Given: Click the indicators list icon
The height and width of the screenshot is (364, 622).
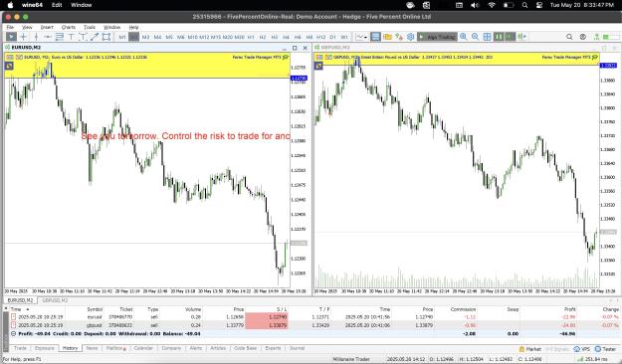Looking at the screenshot, I should coord(522,37).
